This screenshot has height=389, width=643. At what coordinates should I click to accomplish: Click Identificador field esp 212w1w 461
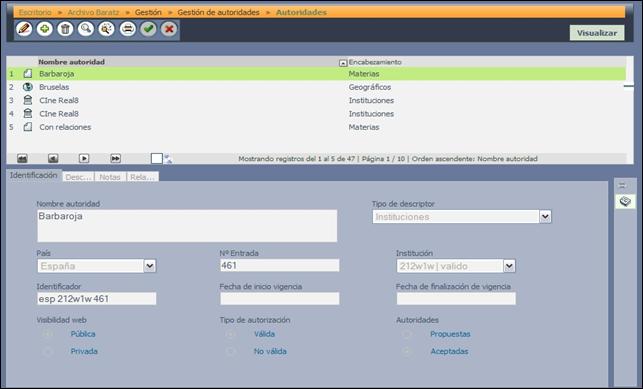point(96,298)
